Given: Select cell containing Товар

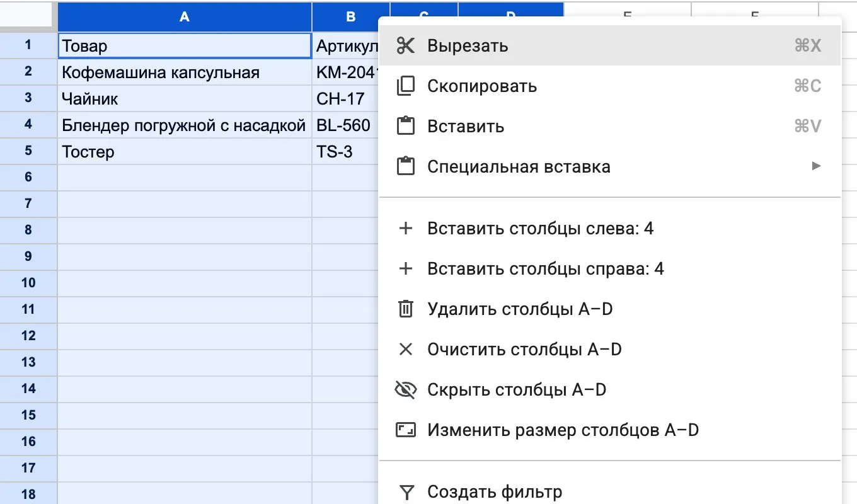Looking at the screenshot, I should tap(185, 45).
